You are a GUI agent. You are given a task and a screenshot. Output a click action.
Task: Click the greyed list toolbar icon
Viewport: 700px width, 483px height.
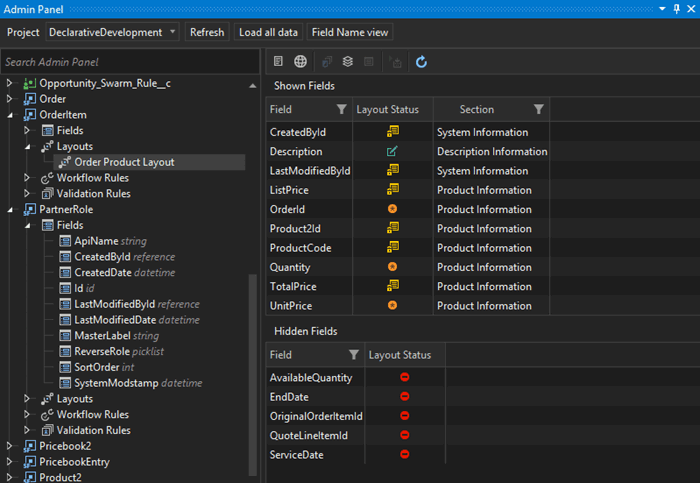(368, 62)
